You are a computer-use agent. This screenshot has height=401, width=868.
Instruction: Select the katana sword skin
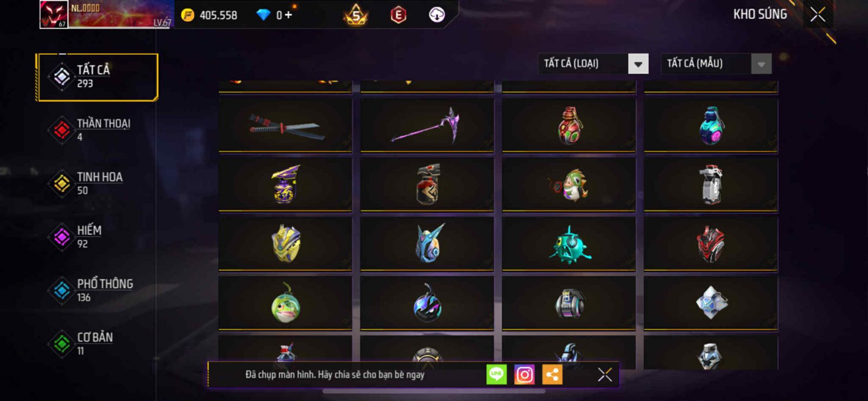pos(285,125)
